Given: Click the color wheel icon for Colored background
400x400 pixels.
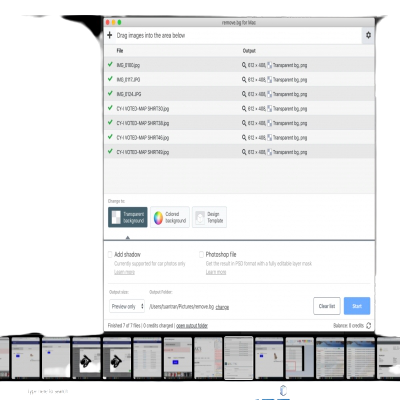Looking at the screenshot, I should point(158,217).
